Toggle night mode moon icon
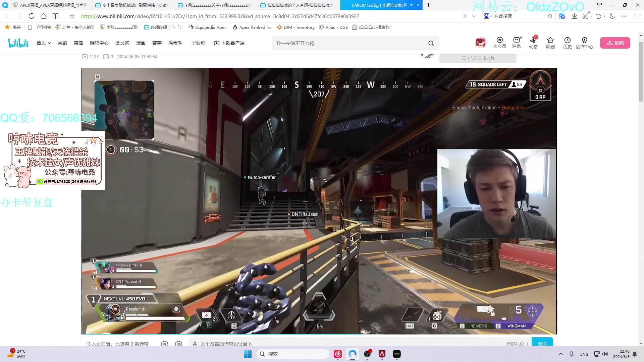The height and width of the screenshot is (362, 644). [612, 16]
